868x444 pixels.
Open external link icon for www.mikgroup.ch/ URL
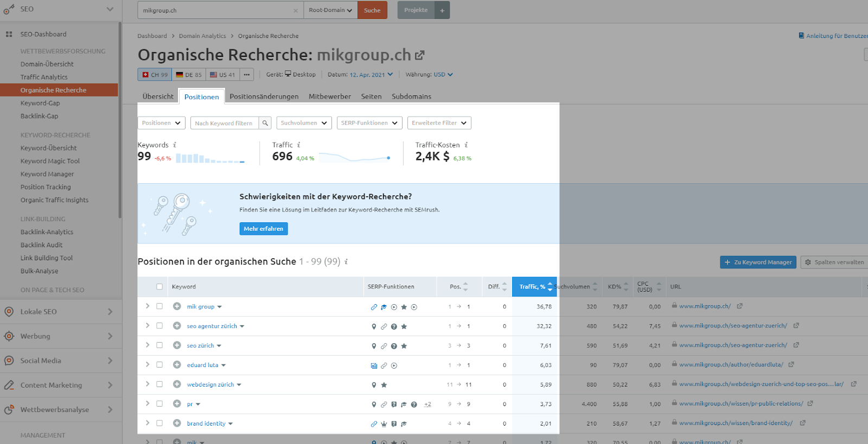click(739, 306)
